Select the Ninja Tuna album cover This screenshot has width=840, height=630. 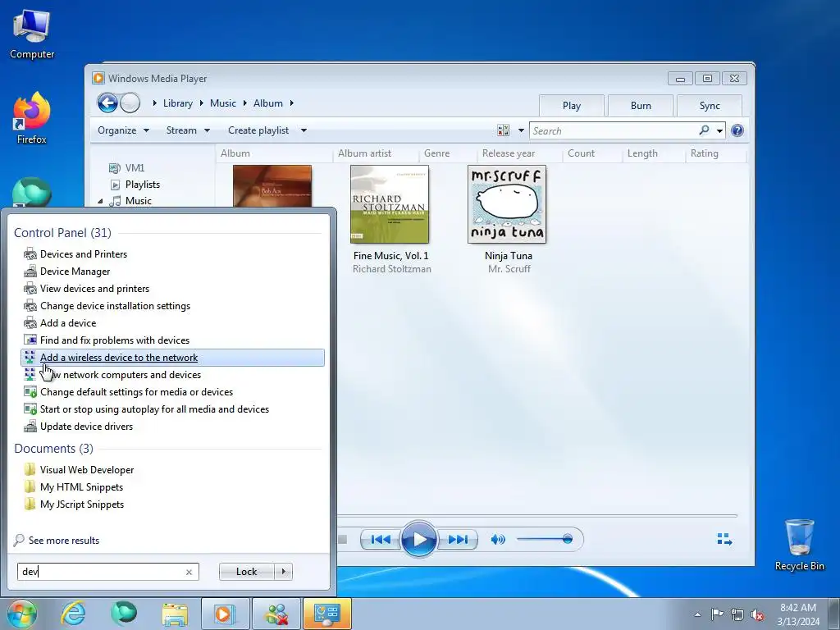[507, 204]
